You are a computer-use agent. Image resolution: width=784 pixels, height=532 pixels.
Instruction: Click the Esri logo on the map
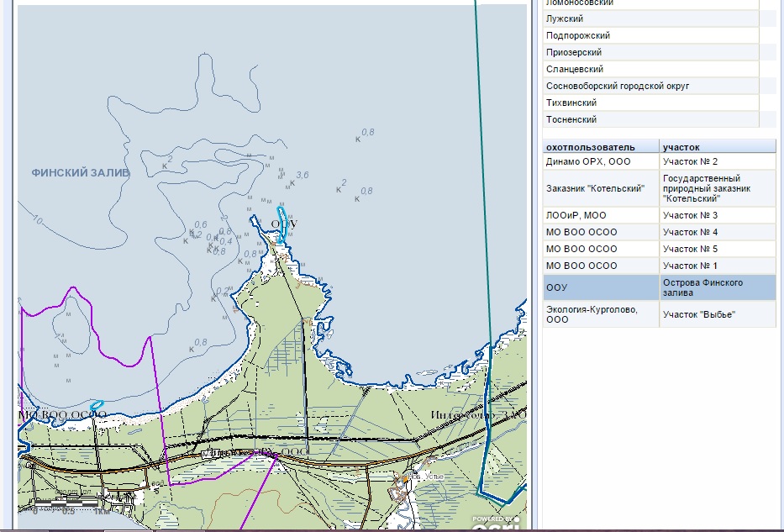497,522
